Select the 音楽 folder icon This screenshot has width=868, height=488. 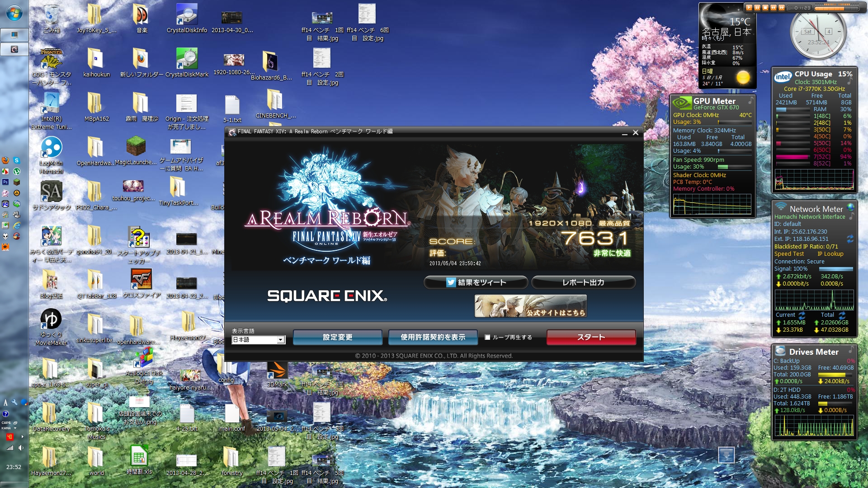(141, 19)
